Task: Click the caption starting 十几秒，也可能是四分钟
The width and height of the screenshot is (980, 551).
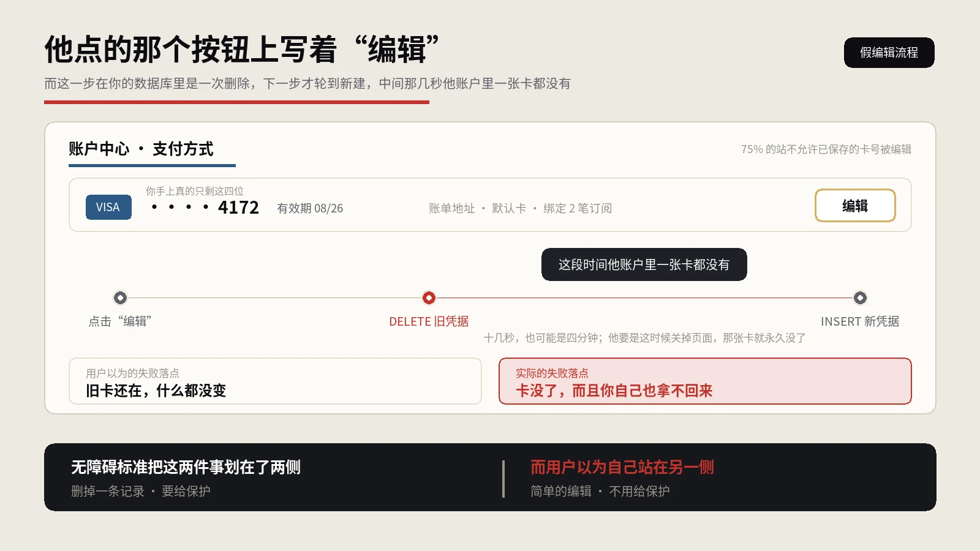Action: click(x=644, y=338)
